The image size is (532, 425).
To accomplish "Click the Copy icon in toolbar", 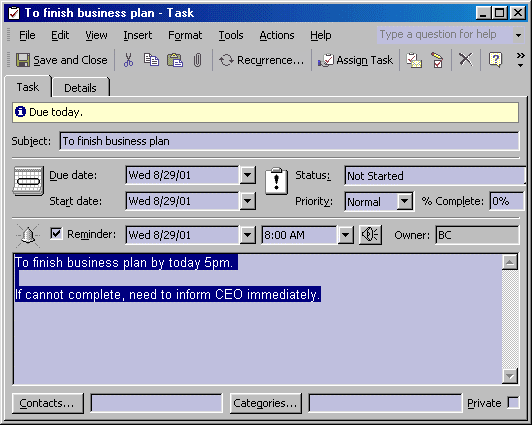I will pos(151,60).
